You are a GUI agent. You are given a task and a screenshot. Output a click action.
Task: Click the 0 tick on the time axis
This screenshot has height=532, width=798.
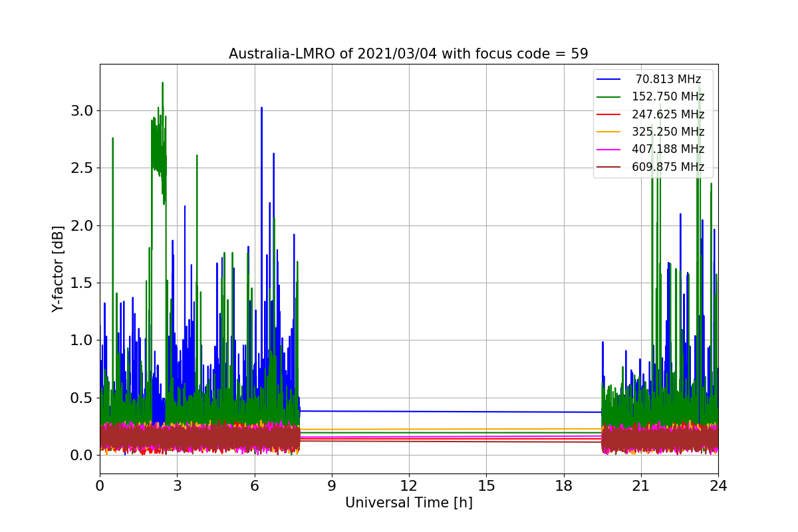100,485
